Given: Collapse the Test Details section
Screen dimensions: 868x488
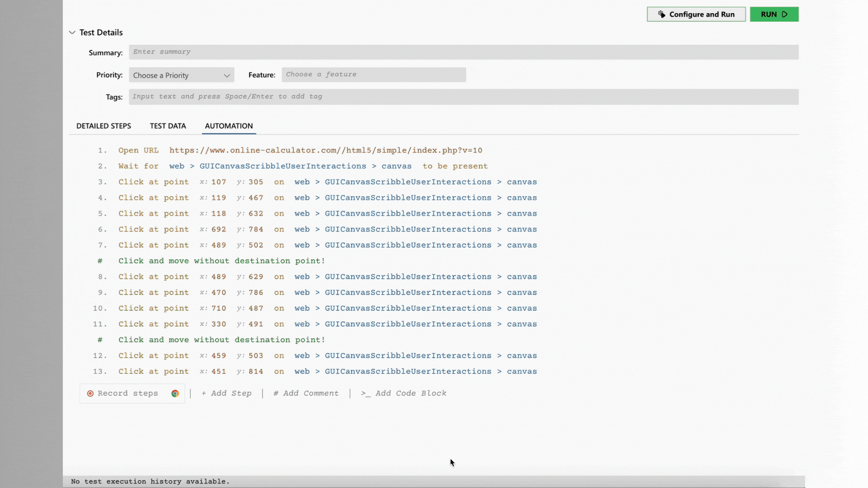Looking at the screenshot, I should point(72,32).
